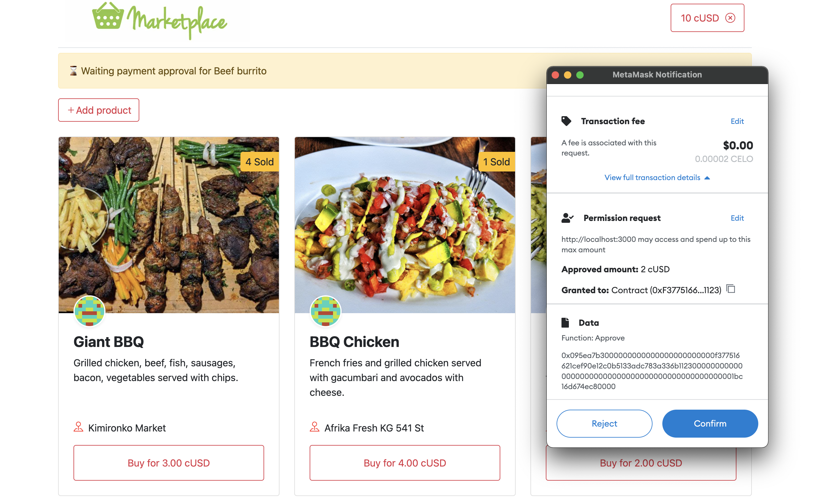
Task: Collapse View full transaction details
Action: (657, 178)
